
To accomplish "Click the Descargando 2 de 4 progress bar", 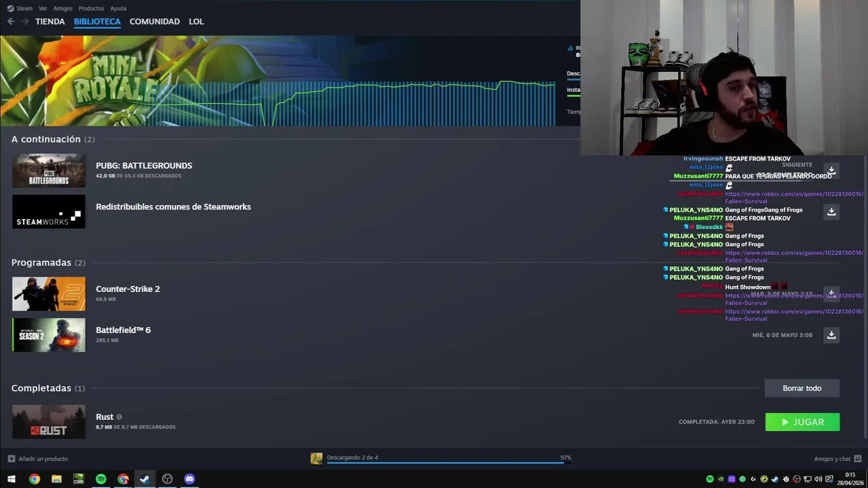I will [448, 463].
